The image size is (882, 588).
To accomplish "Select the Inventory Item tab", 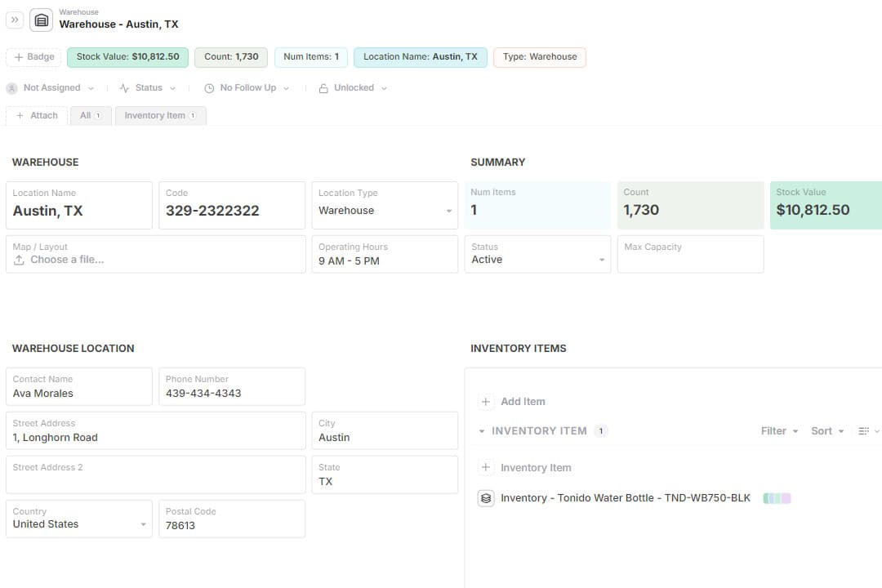I will tap(160, 116).
